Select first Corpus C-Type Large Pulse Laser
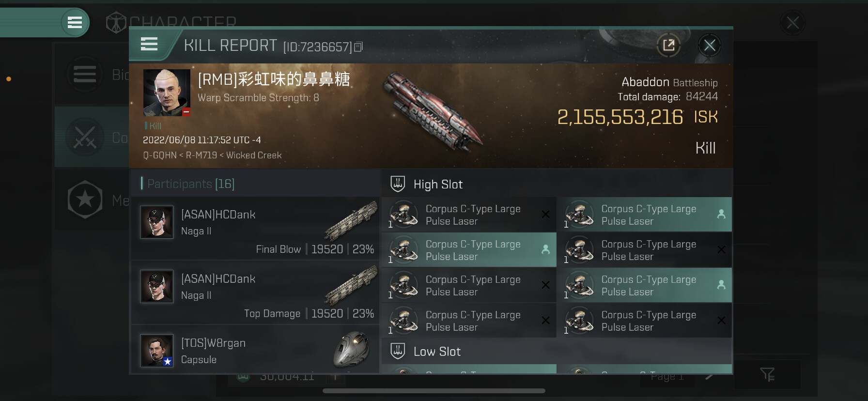This screenshot has height=401, width=868. (469, 215)
